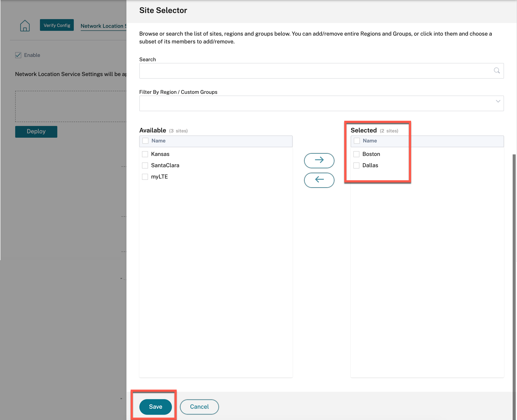Click the Kansas site name
517x420 pixels.
(160, 154)
